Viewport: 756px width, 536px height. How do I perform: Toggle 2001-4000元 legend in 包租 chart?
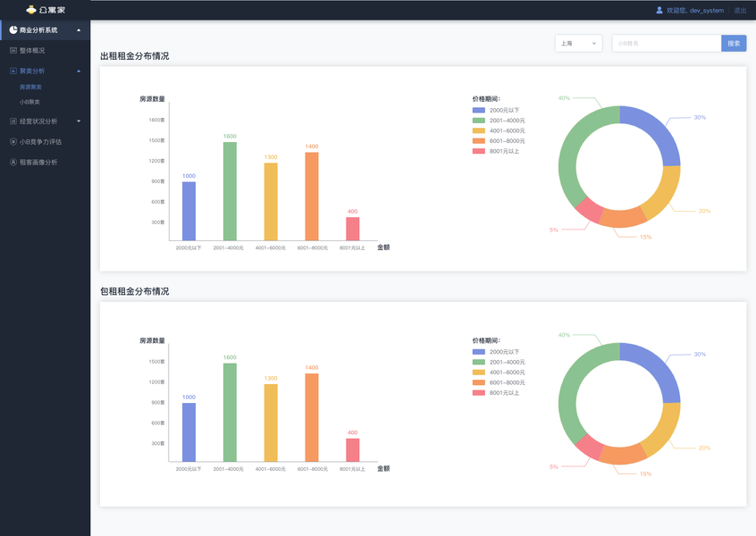click(499, 362)
